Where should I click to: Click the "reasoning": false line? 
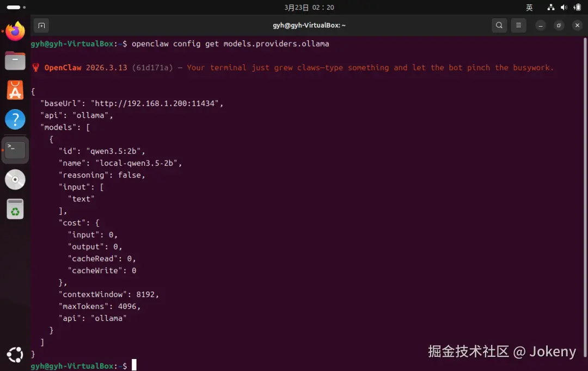click(102, 175)
